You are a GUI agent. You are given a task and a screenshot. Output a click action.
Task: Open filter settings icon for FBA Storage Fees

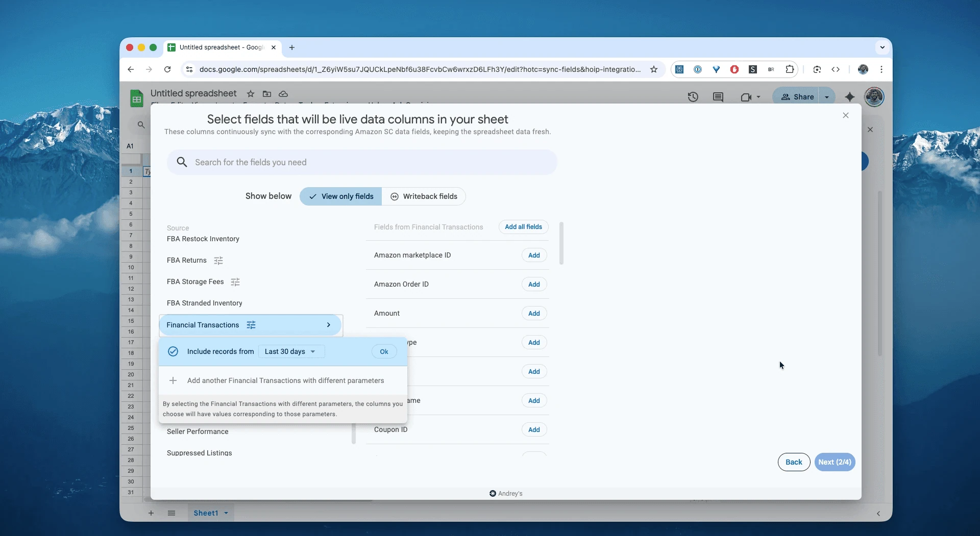(235, 282)
